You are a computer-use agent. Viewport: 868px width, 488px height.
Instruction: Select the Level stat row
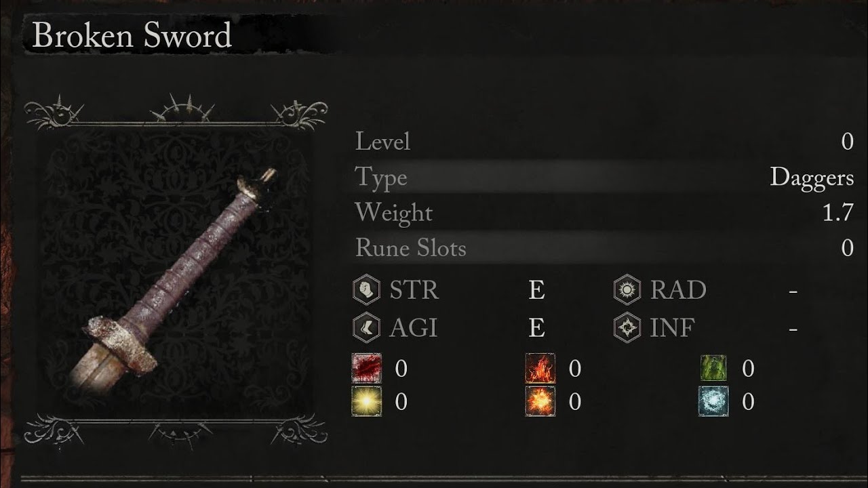point(604,142)
